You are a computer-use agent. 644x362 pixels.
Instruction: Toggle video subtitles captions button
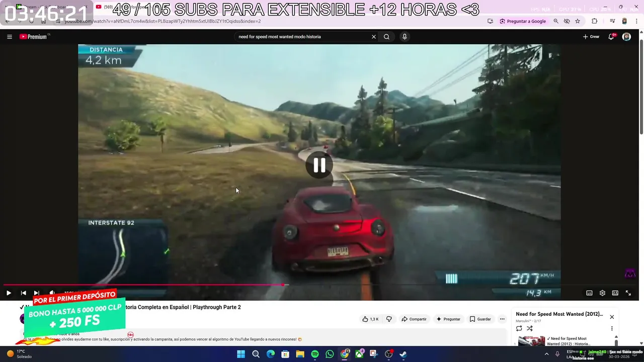(x=589, y=293)
